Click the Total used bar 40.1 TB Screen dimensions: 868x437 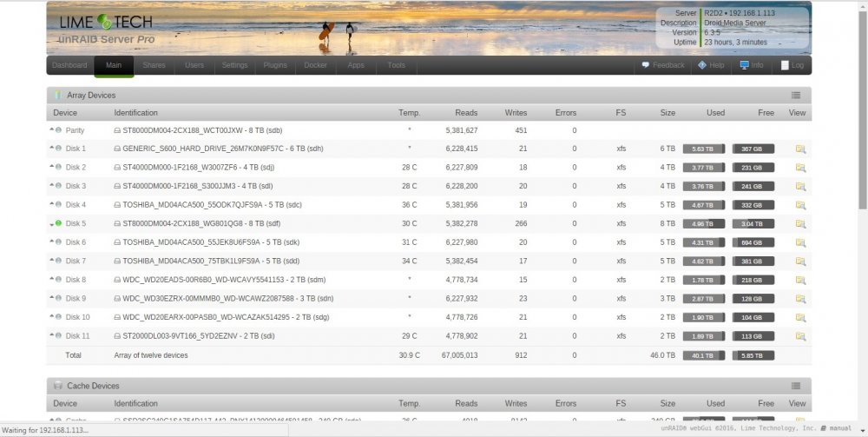tap(704, 355)
